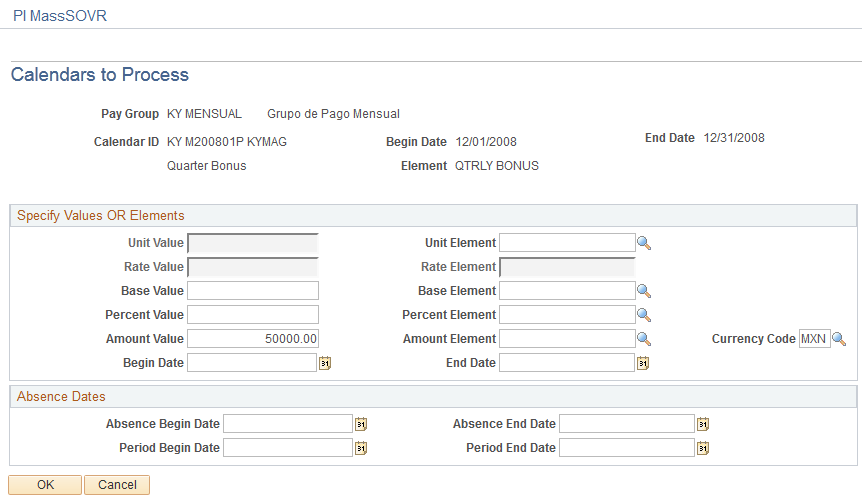Open calendar for Period Begin Date
The height and width of the screenshot is (499, 862).
(361, 448)
